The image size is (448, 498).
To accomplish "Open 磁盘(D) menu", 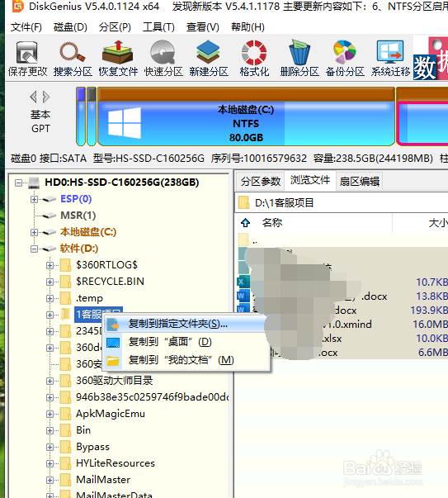I will pos(70,27).
